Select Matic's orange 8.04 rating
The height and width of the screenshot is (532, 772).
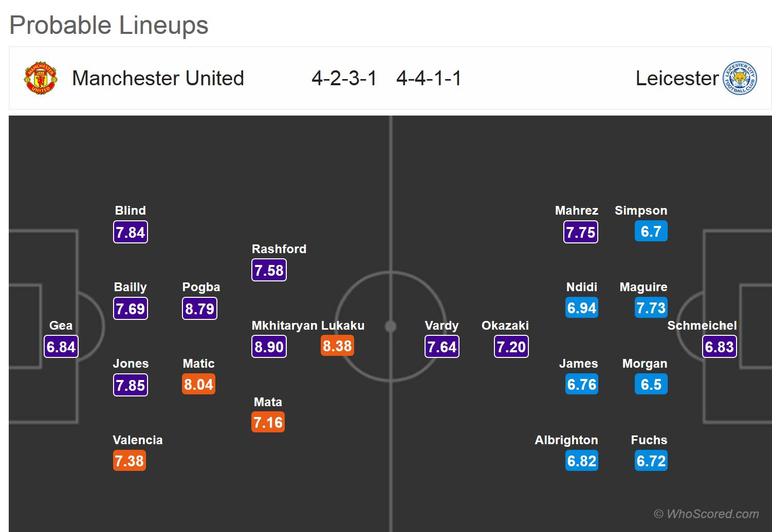pyautogui.click(x=198, y=384)
